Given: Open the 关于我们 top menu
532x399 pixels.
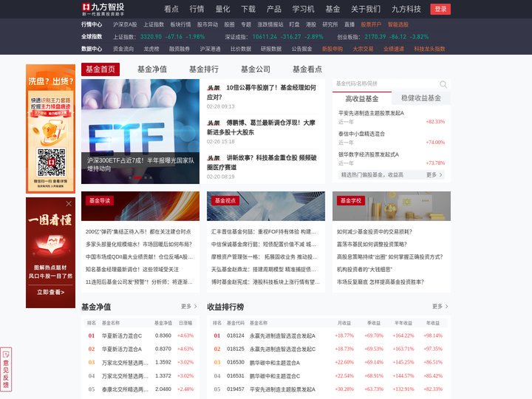Looking at the screenshot, I should click(x=366, y=9).
